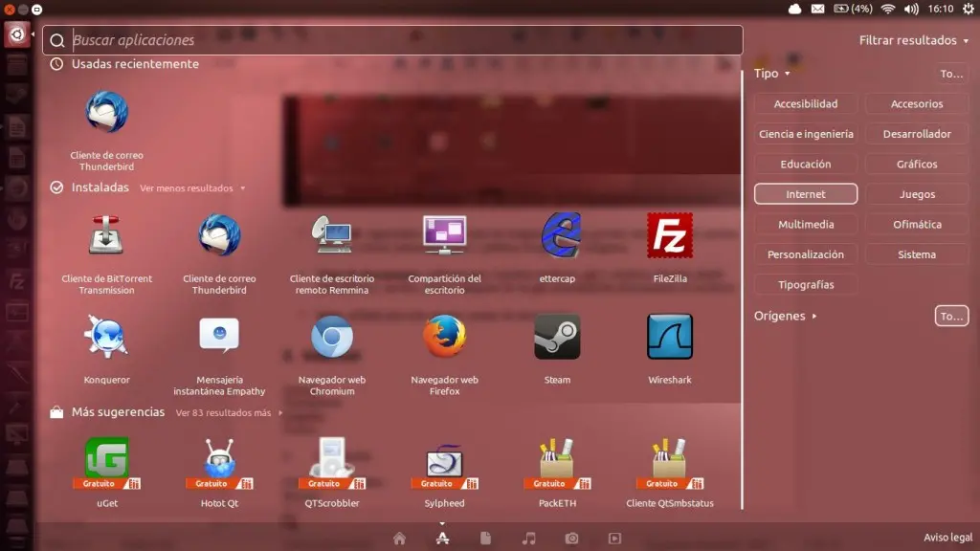Click the FileZilla icon in the launcher
980x551 pixels.
coord(17,281)
